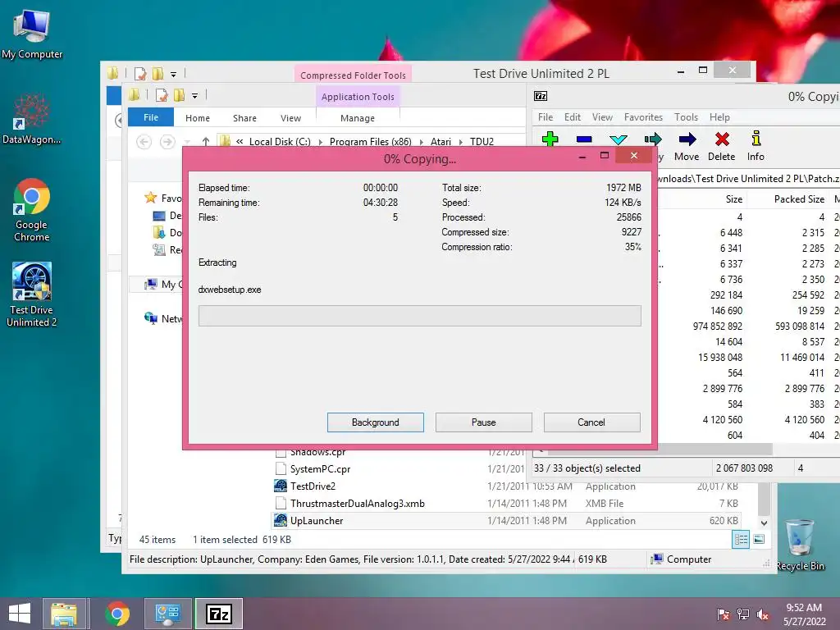
Task: Open the File tab in TDU2 Explorer
Action: click(151, 117)
